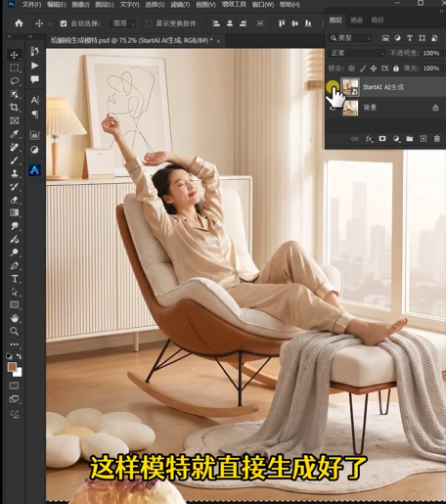The height and width of the screenshot is (504, 446).
Task: Click the 不透明度 100% field
Action: click(431, 53)
